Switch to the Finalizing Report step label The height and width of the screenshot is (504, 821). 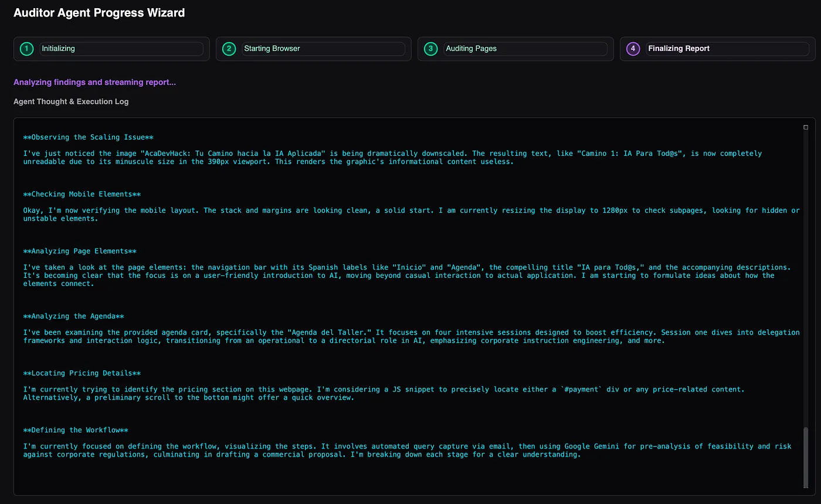728,49
